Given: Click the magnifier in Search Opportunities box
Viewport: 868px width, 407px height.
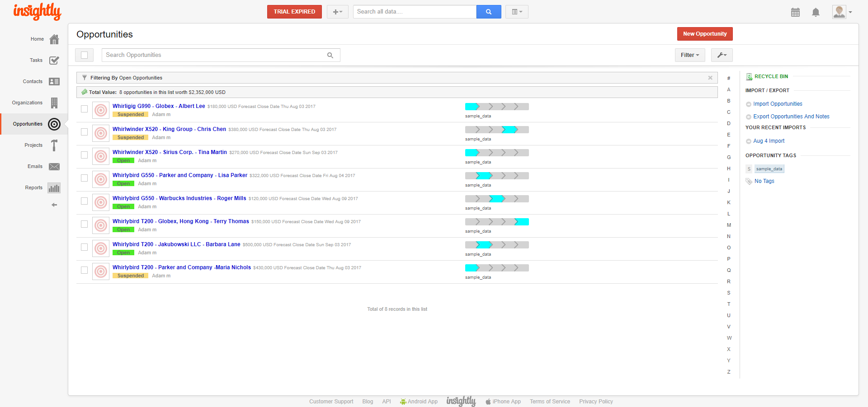Looking at the screenshot, I should tap(330, 55).
